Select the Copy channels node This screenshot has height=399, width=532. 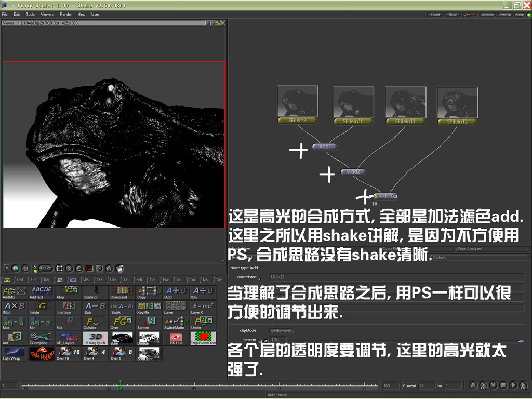coord(149,292)
